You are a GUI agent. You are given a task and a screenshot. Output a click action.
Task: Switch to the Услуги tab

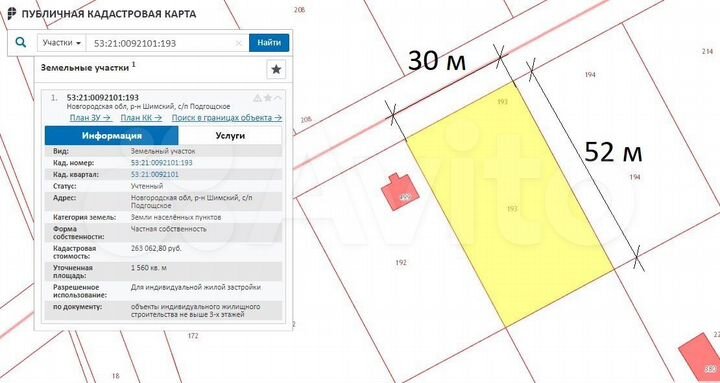230,135
